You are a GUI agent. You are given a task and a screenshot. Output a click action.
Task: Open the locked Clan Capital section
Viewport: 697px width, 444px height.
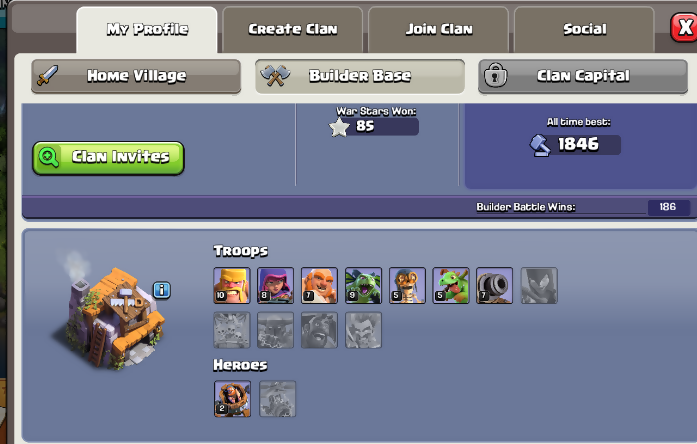coord(583,76)
